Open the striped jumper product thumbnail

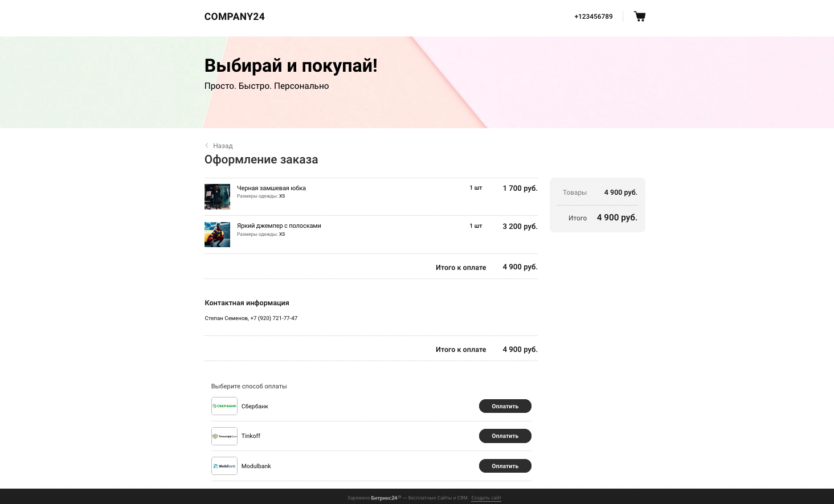[217, 235]
